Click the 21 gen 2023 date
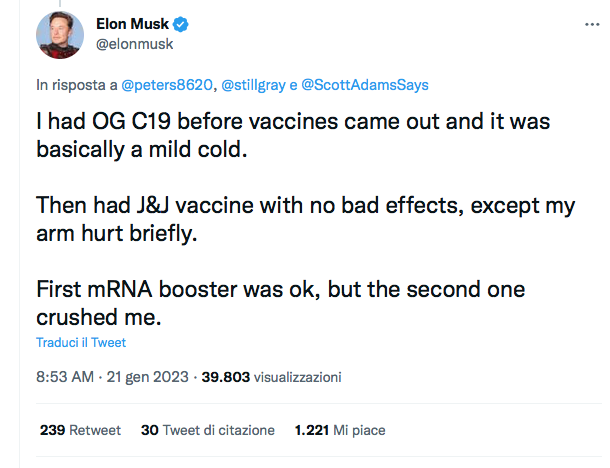Screen dimensions: 610x468 147,378
